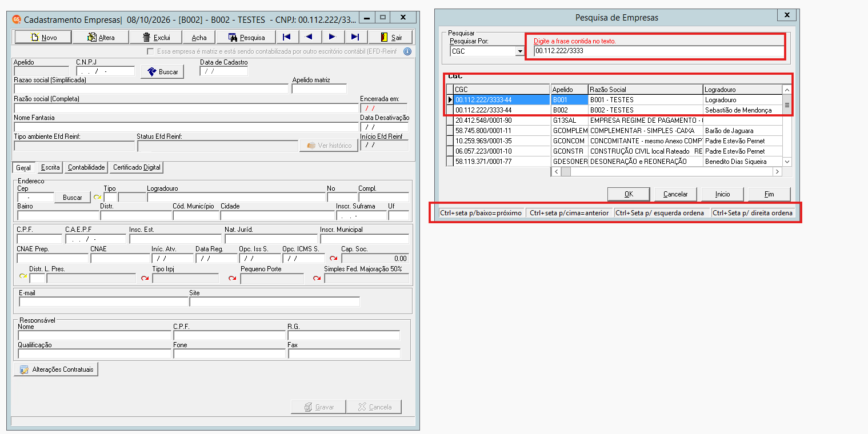This screenshot has width=868, height=434.
Task: Click the results grid horizontal scrollbar right arrow
Action: [x=777, y=171]
